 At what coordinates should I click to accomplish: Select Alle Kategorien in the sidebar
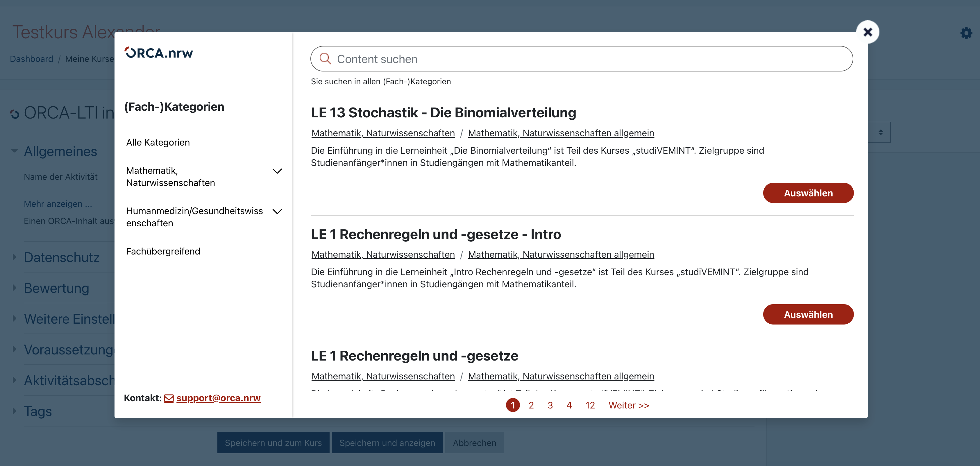[158, 142]
